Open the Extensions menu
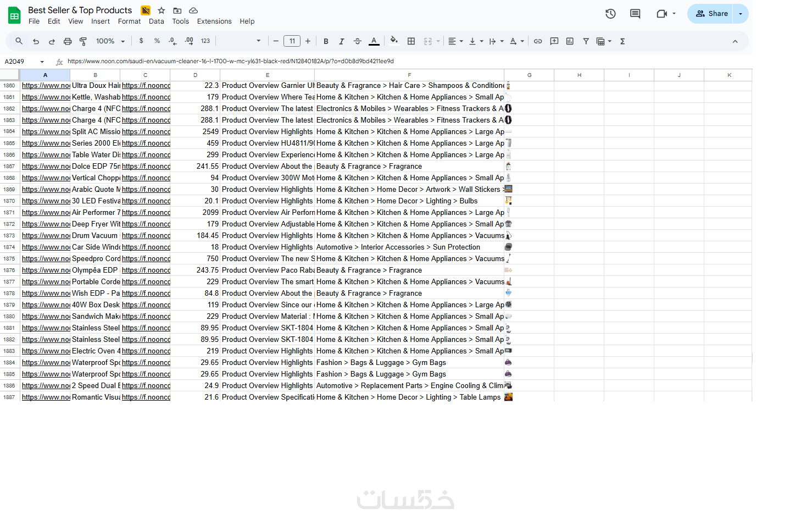The height and width of the screenshot is (520, 812). tap(214, 21)
